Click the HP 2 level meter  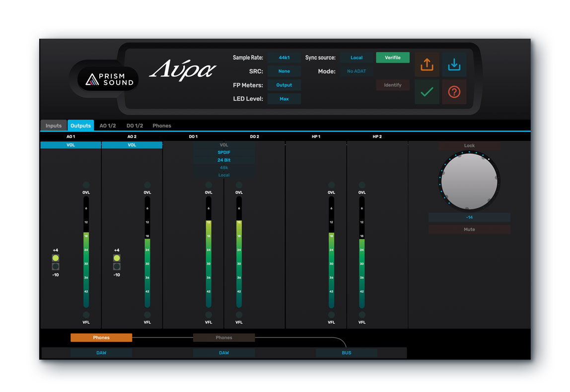click(x=361, y=252)
